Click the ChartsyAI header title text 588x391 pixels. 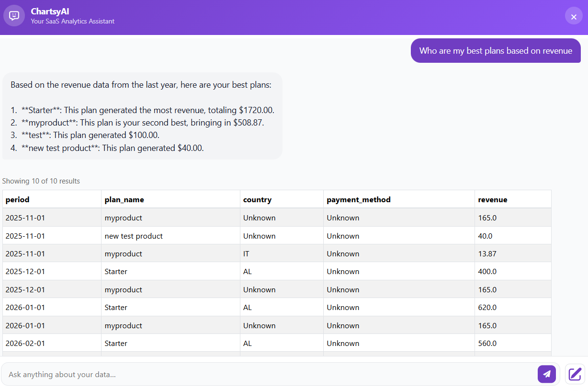[50, 11]
